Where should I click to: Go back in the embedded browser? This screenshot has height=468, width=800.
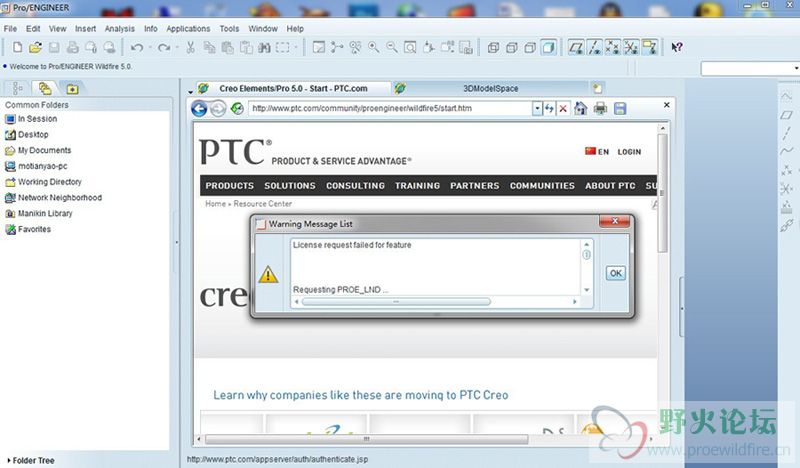[x=199, y=108]
